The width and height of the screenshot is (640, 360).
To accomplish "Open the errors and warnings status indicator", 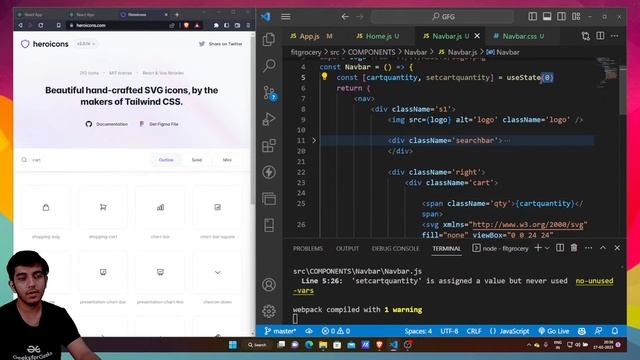I will (x=336, y=331).
